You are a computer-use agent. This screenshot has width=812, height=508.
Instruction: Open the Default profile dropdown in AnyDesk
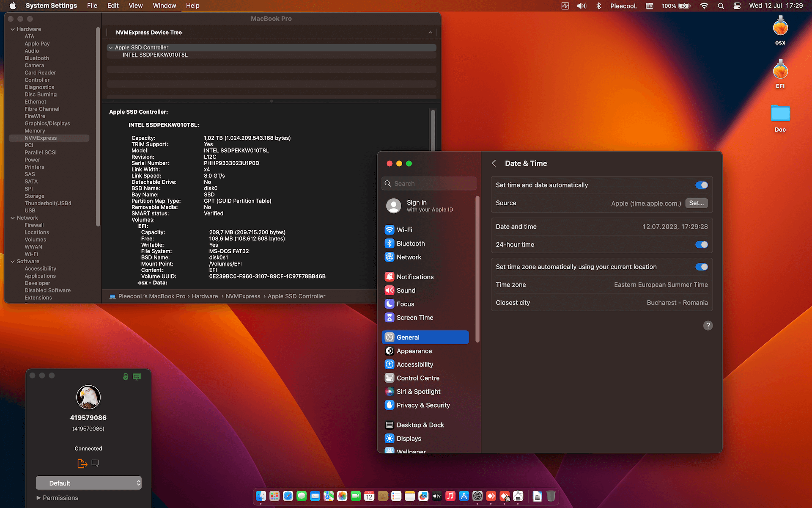88,483
